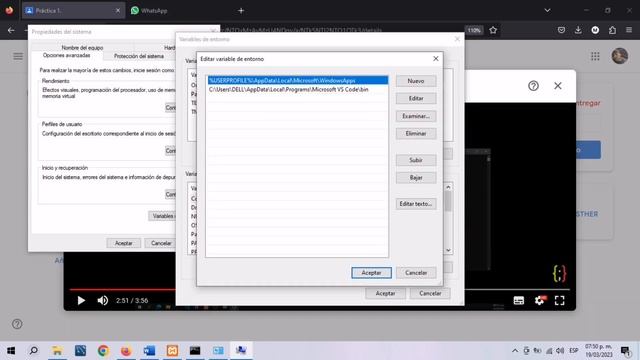640x360 pixels.
Task: Open Google apps grid
Action: pyautogui.click(x=595, y=56)
